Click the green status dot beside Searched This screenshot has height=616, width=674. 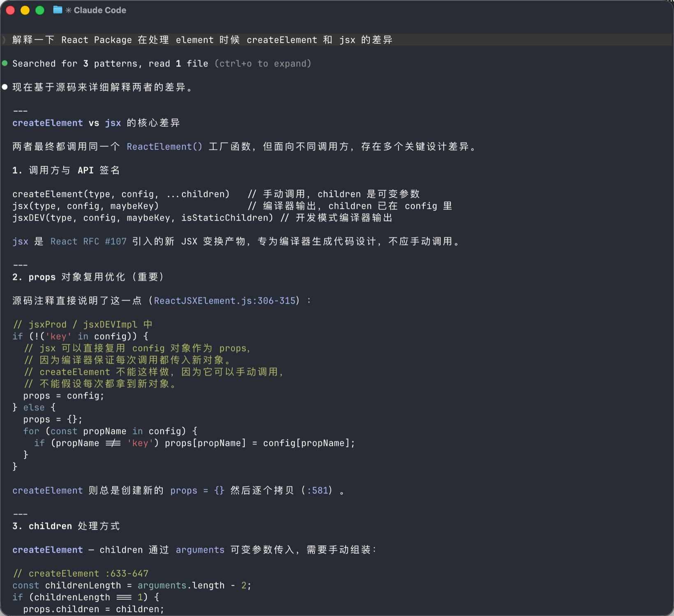pos(5,63)
